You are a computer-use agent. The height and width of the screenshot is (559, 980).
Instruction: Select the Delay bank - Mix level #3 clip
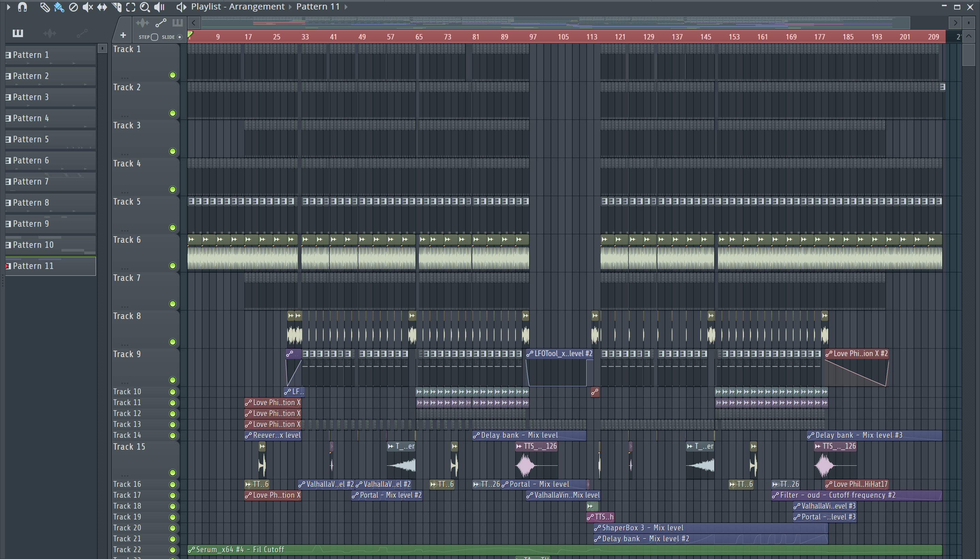pos(875,435)
